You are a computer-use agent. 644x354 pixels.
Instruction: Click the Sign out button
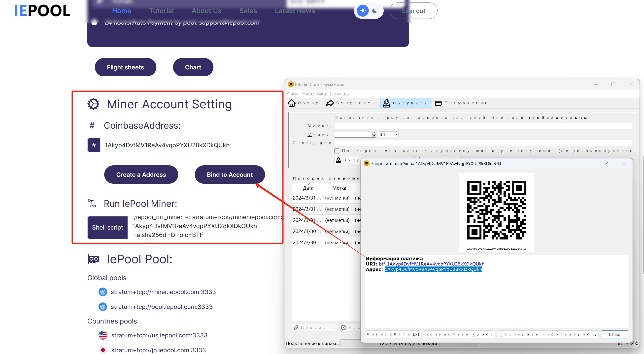pyautogui.click(x=413, y=11)
